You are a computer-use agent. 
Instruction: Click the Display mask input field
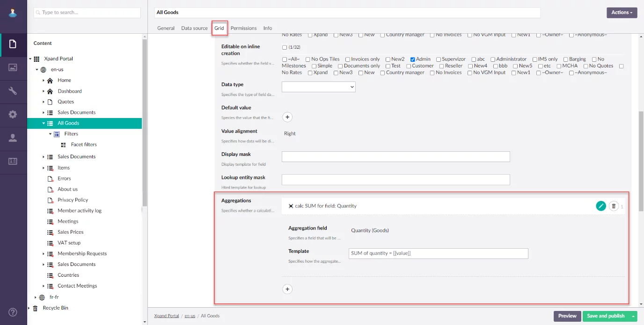395,157
